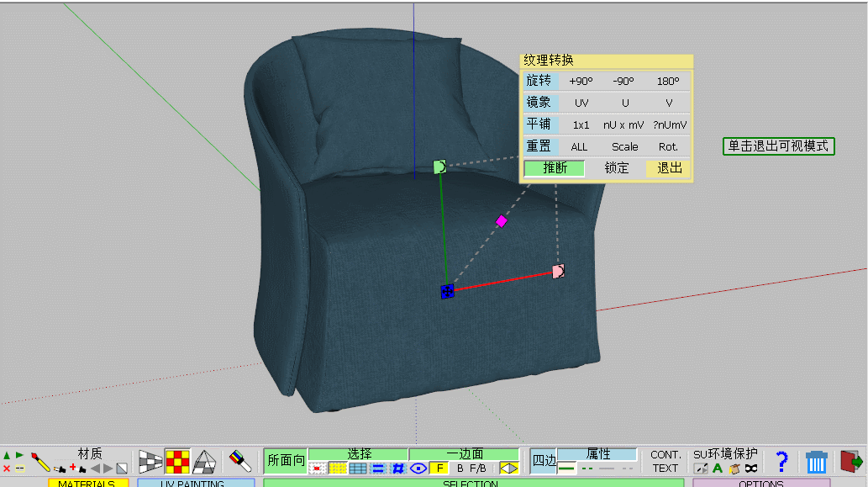Click the yellow-red checkerboard texture icon
Viewport: 868px width, 487px height.
pos(176,461)
